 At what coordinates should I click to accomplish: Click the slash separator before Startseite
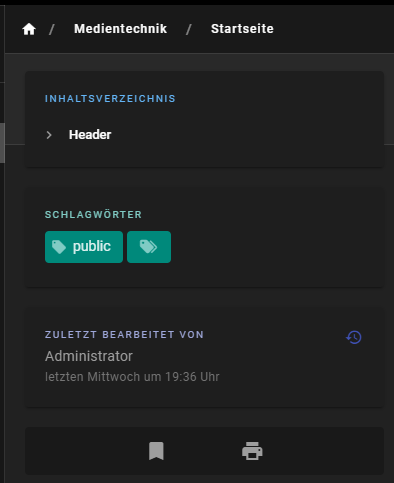189,29
